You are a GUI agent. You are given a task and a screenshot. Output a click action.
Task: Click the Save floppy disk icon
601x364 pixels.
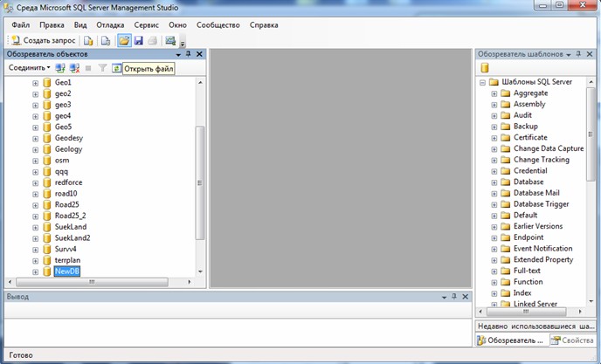click(138, 40)
